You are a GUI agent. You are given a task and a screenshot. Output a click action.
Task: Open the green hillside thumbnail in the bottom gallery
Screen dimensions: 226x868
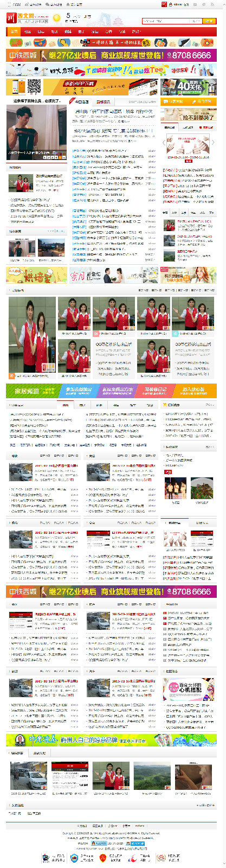152,775
